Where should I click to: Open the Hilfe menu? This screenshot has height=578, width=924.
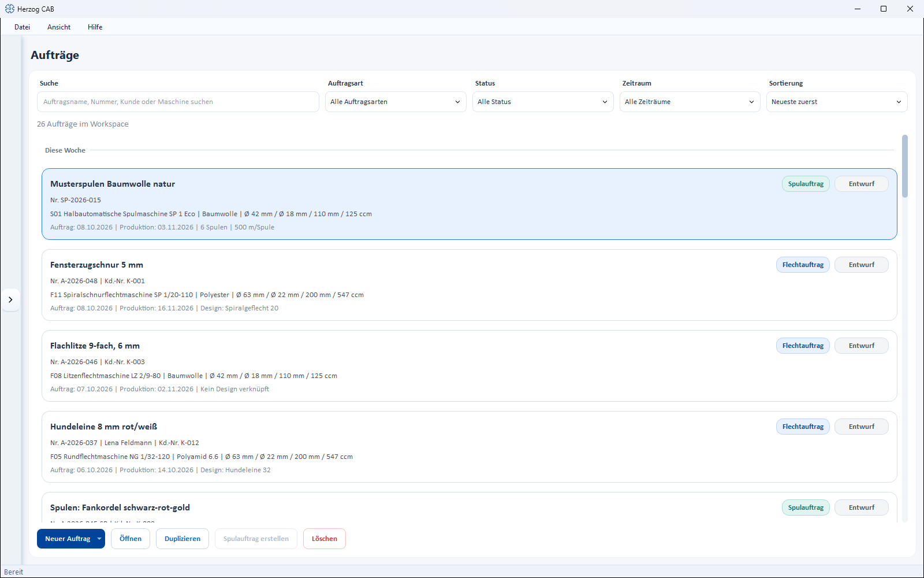tap(95, 27)
